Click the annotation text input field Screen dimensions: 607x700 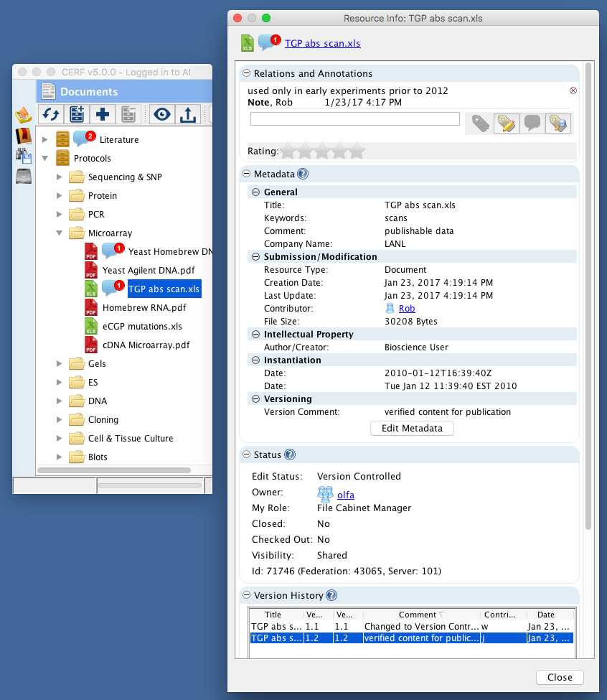[355, 118]
